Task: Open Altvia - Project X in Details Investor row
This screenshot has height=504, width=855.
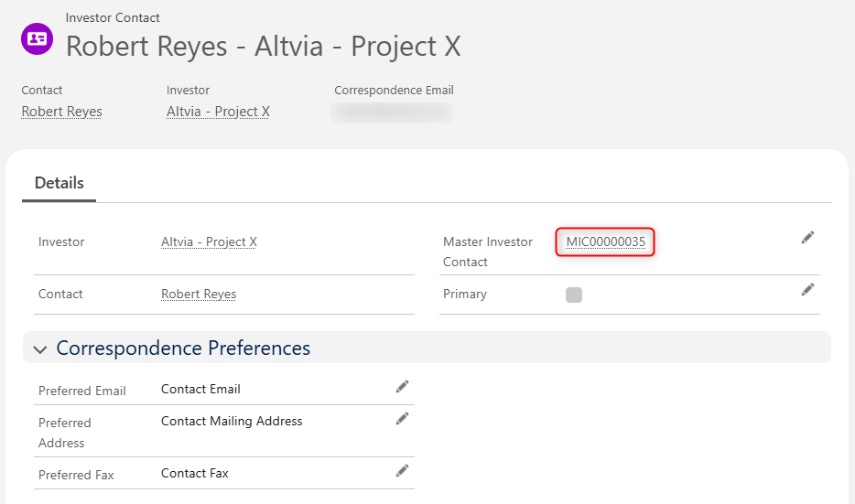Action: pyautogui.click(x=209, y=241)
